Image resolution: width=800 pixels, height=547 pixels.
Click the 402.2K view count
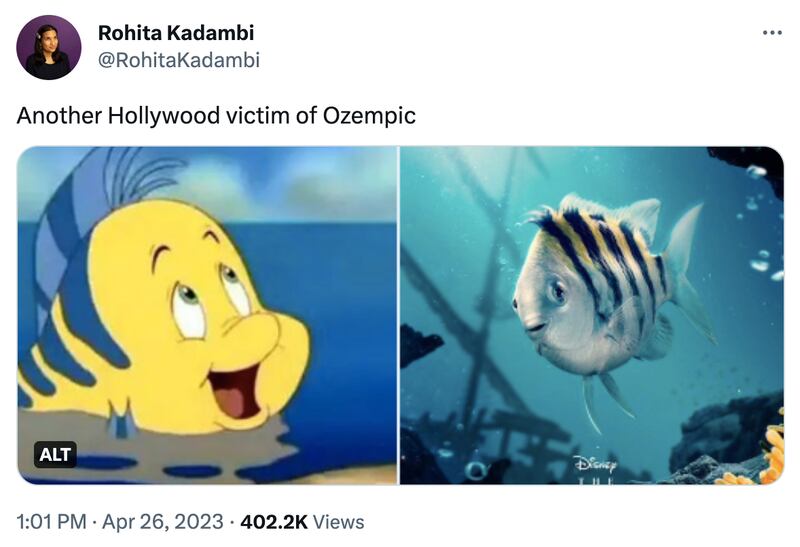point(273,522)
